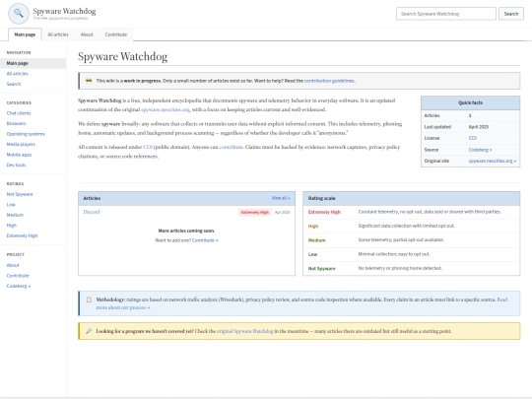Click the Medium label in Rating scale

pyautogui.click(x=316, y=240)
